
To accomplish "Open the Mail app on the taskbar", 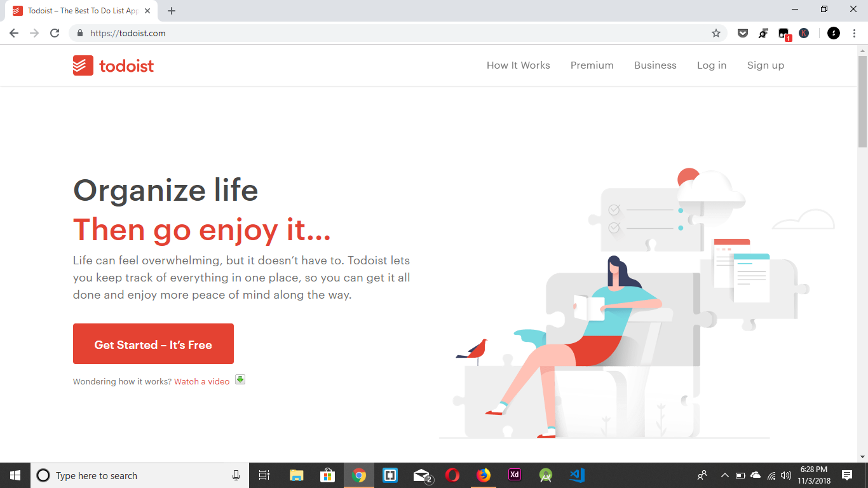I will [422, 475].
